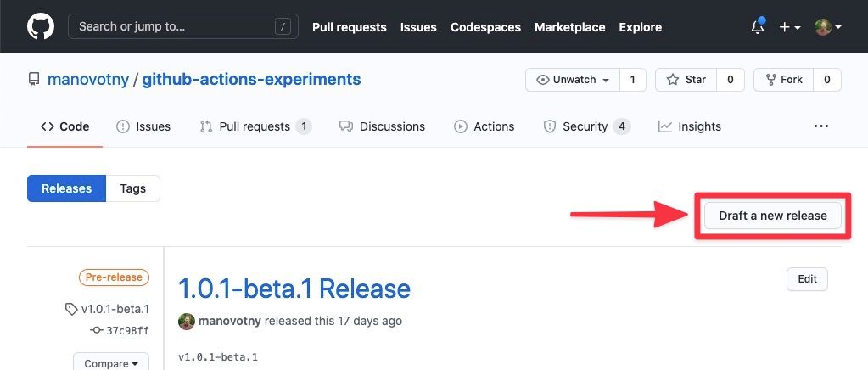Screen dimensions: 868x370
Task: Open the GitHub home logo
Action: (x=41, y=26)
